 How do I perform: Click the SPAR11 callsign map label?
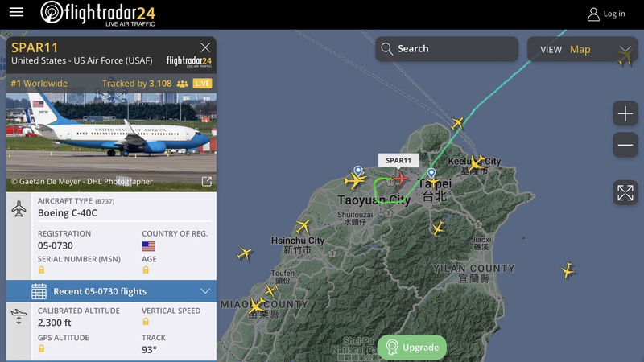coord(398,160)
